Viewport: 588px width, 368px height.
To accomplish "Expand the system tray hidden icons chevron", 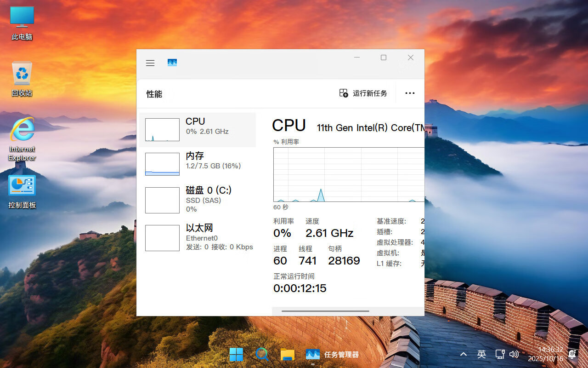I will tap(463, 354).
